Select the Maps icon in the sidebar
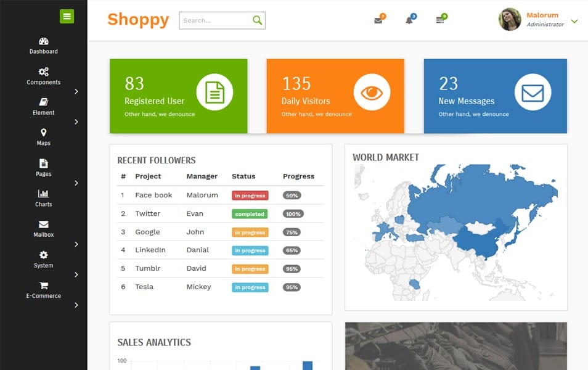 [x=43, y=137]
